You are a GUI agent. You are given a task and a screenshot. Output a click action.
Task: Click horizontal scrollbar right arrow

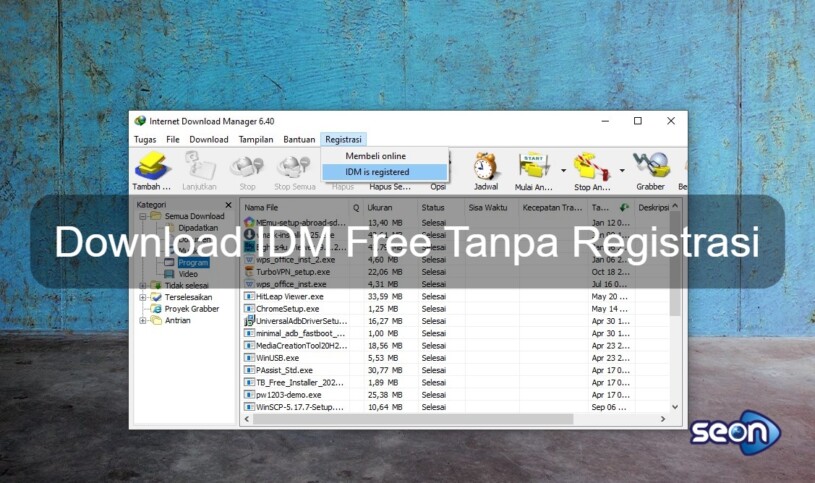coord(663,419)
